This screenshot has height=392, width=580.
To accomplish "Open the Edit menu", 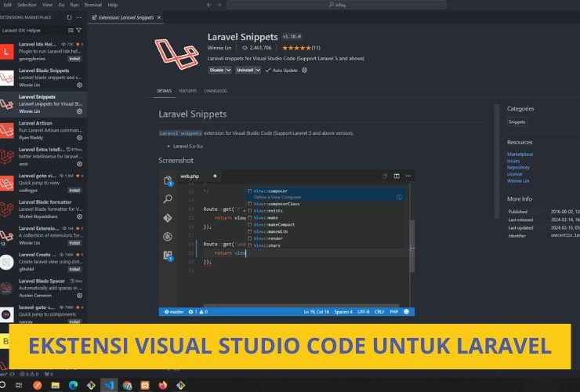I will 7,5.
